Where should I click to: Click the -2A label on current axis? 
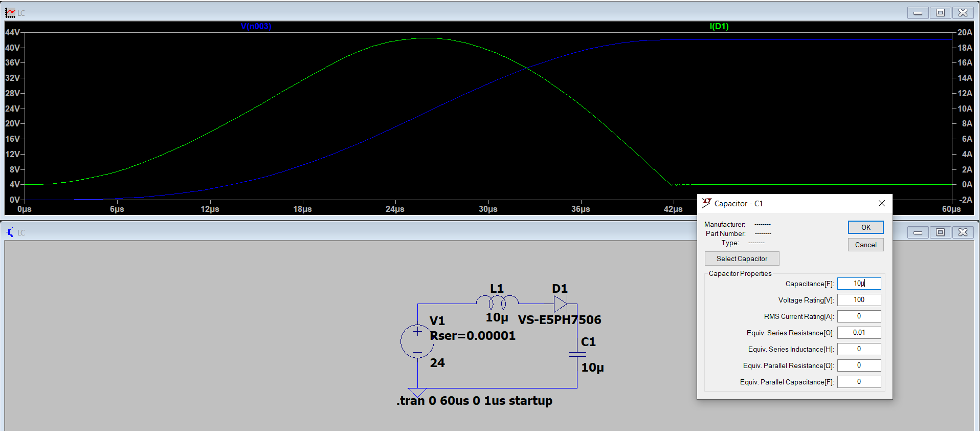coord(966,200)
